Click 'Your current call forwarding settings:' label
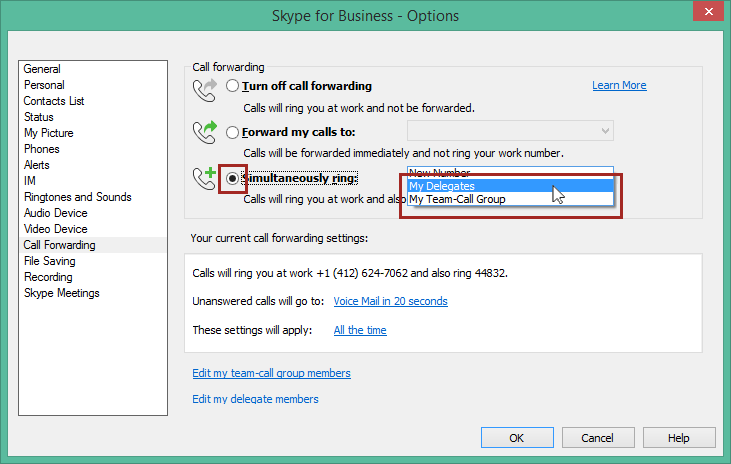The height and width of the screenshot is (464, 731). tap(279, 238)
